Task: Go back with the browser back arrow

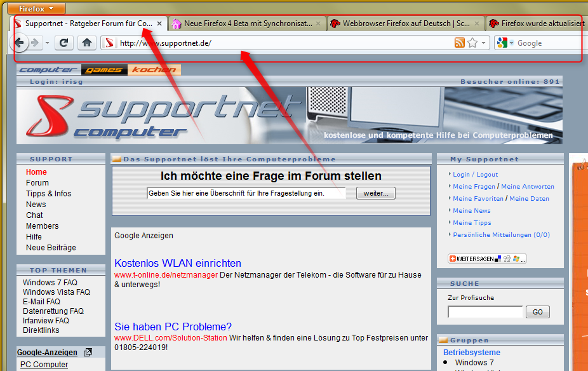Action: [x=19, y=43]
